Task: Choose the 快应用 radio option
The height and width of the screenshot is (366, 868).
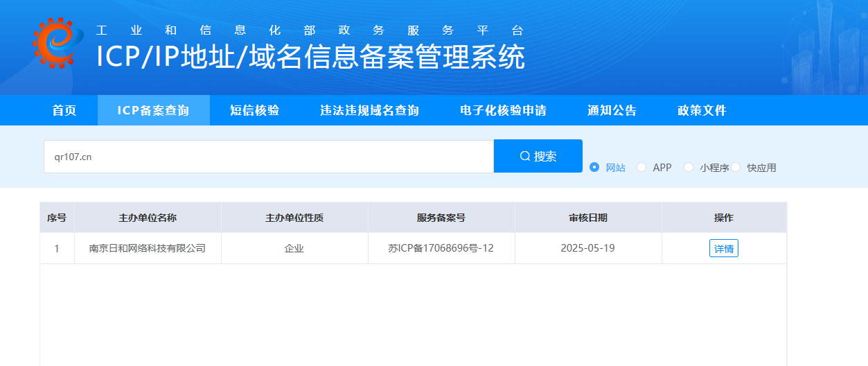Action: coord(736,167)
